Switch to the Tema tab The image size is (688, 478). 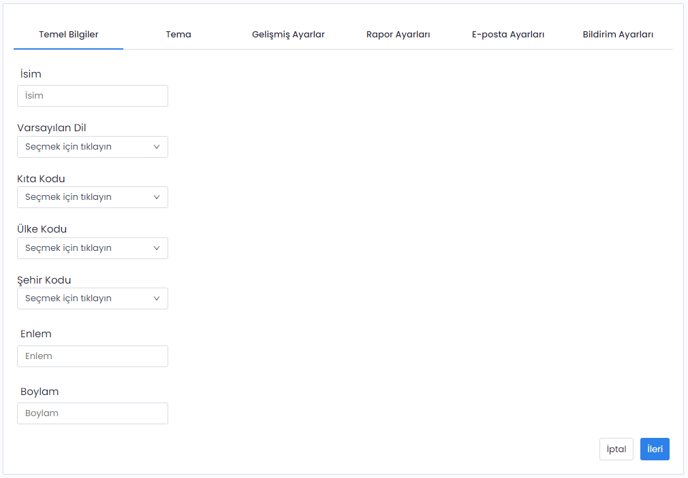click(178, 34)
